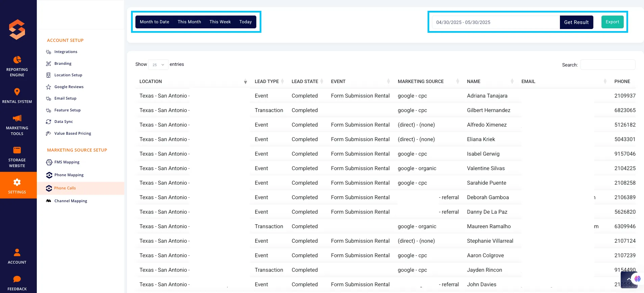This screenshot has width=644, height=293.
Task: Click the Get Result button
Action: click(576, 22)
